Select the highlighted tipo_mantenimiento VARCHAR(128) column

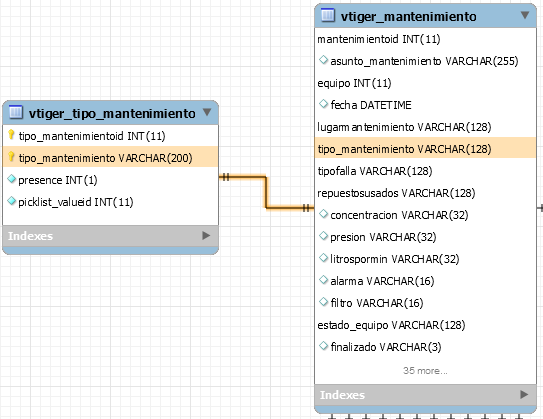tap(425, 149)
